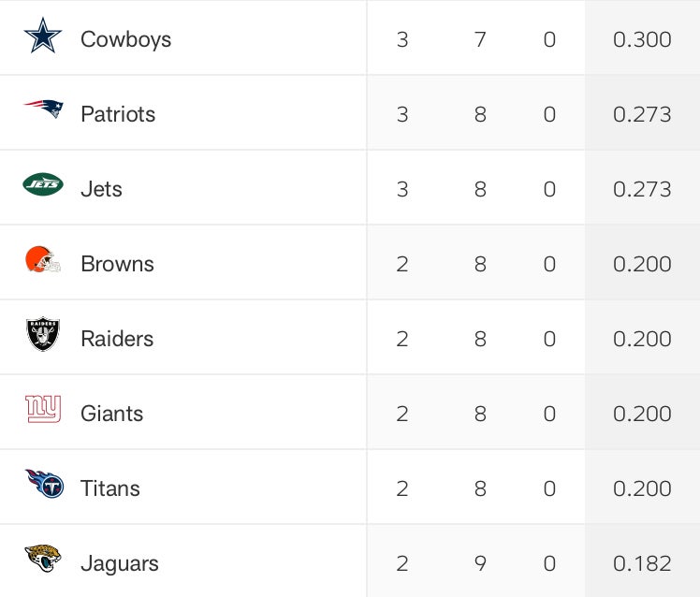
Task: Click the Browns orange helmet logo
Action: coord(43,260)
